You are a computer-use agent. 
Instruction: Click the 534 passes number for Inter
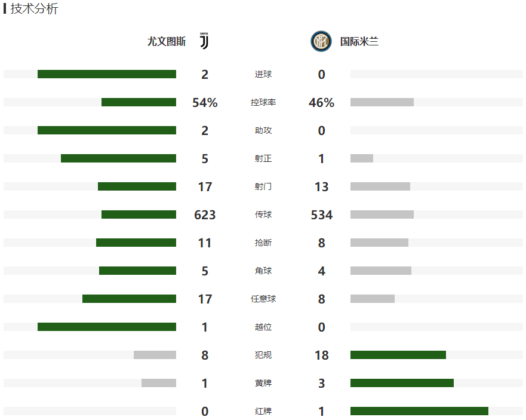tap(321, 214)
